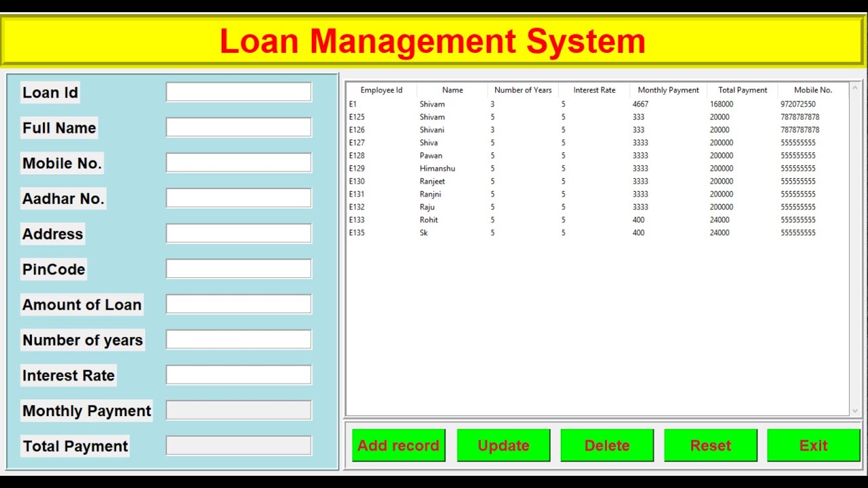The width and height of the screenshot is (868, 488).
Task: Focus the Aadhar No. input field
Action: [239, 198]
